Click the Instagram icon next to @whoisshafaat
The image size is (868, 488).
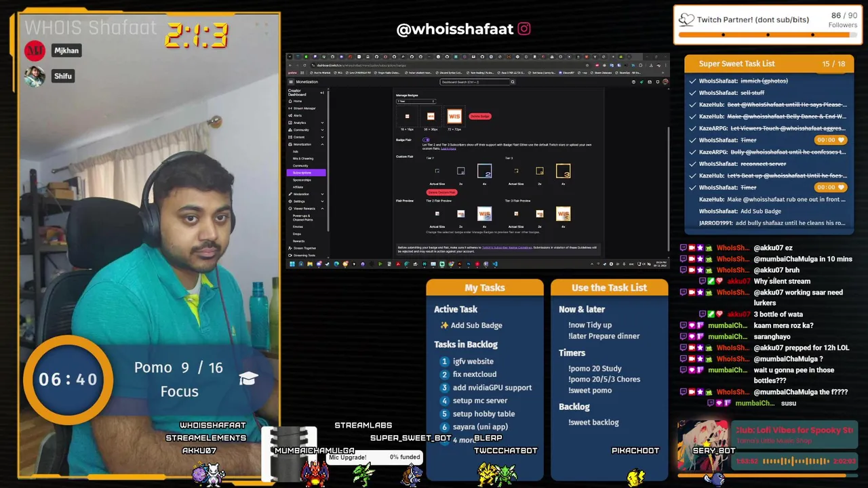pos(524,29)
